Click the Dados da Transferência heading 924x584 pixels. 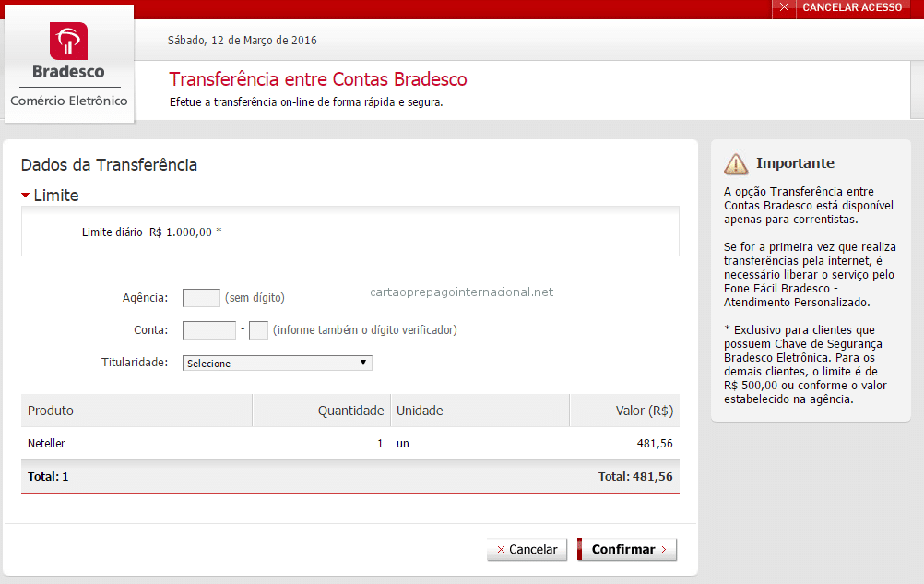coord(109,165)
